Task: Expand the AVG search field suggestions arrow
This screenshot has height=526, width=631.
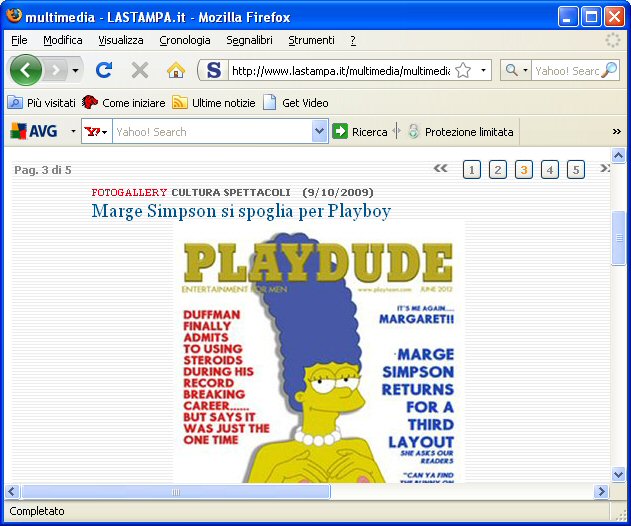Action: click(x=320, y=131)
